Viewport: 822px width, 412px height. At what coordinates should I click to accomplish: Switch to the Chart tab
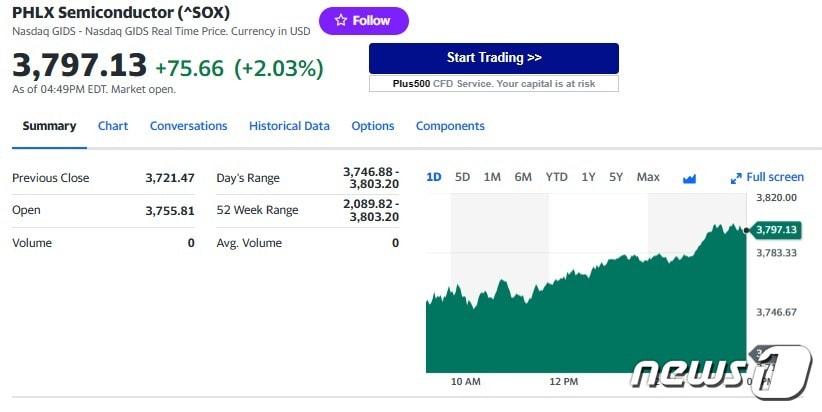[x=113, y=126]
